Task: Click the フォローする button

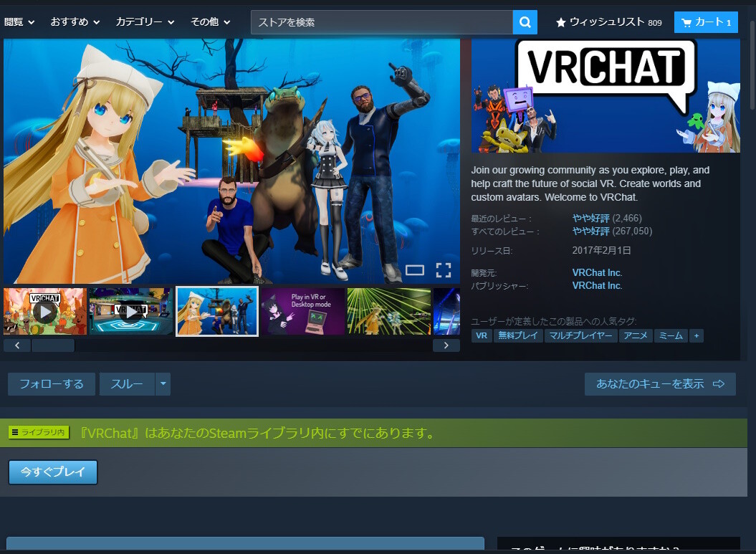Action: pyautogui.click(x=52, y=384)
